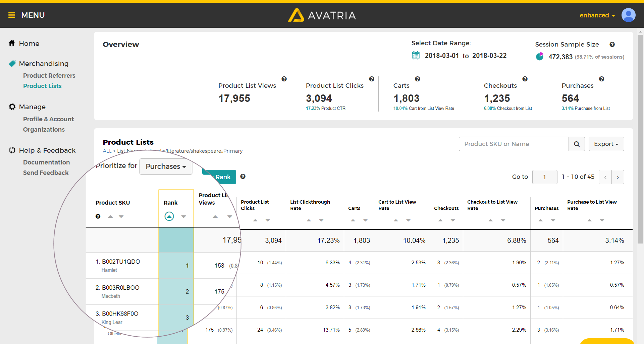Open Product Referrers in sidebar
644x344 pixels.
coord(49,76)
